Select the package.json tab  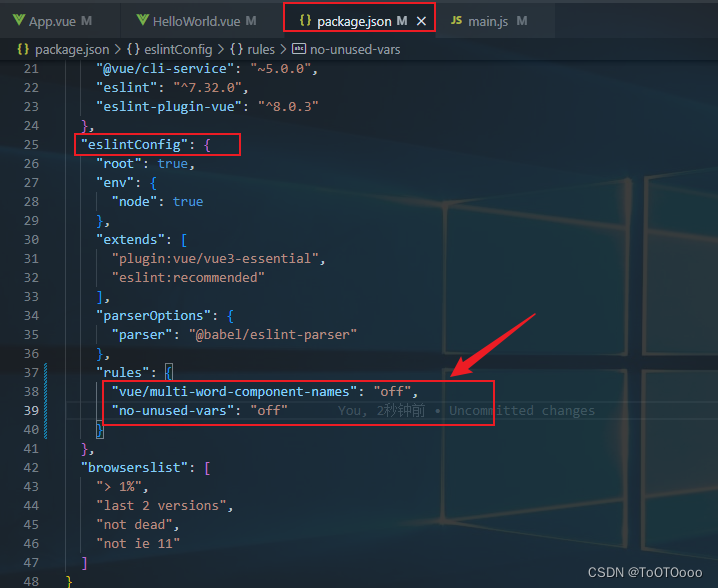point(359,21)
